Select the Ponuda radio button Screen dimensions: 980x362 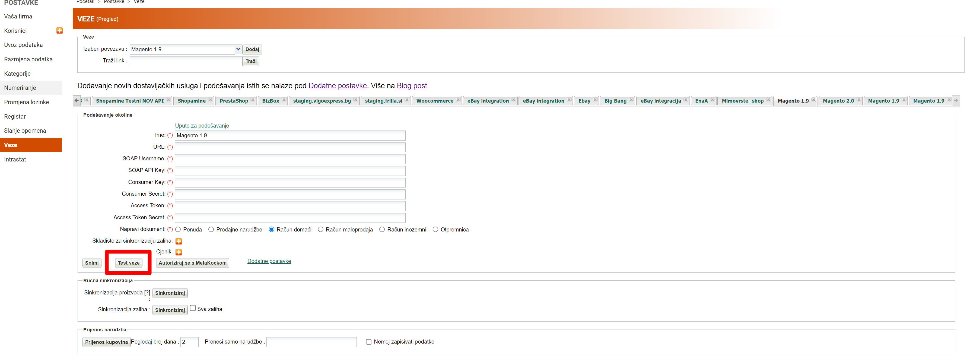(178, 230)
